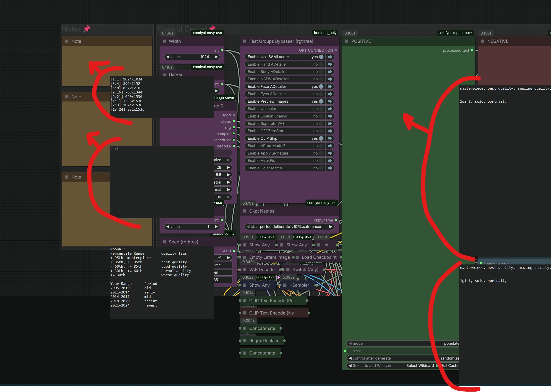Click navigate arrow beside Enable Upscaler

coord(330,109)
